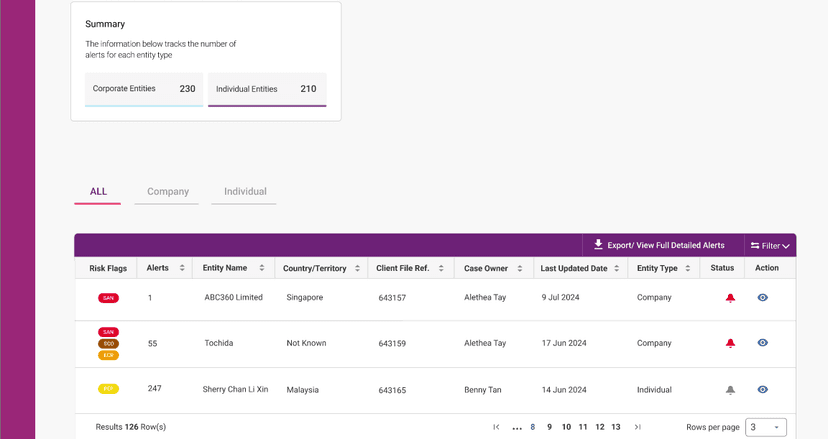Click red bell status for ABC360 Limited
Image resolution: width=828 pixels, height=439 pixels.
[730, 298]
